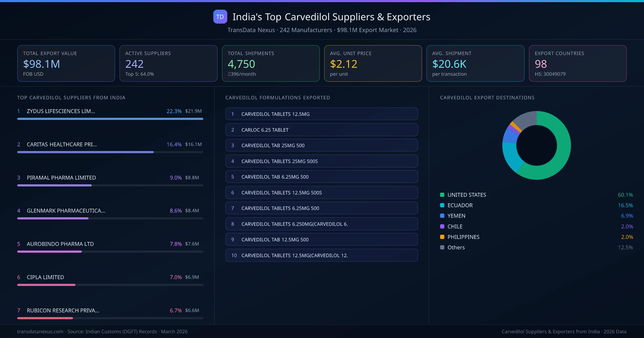Click the TD logo icon in the header
Screen dimensions: 644x338
click(x=220, y=17)
